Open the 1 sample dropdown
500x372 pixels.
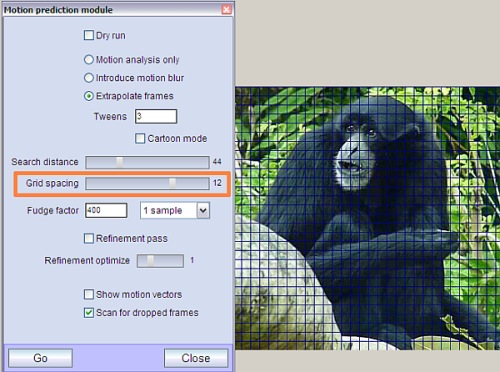tap(175, 211)
